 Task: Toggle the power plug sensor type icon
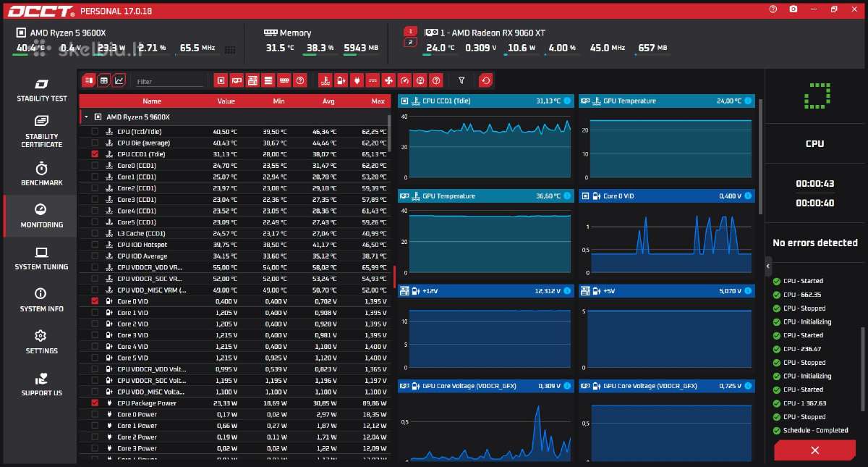[357, 80]
